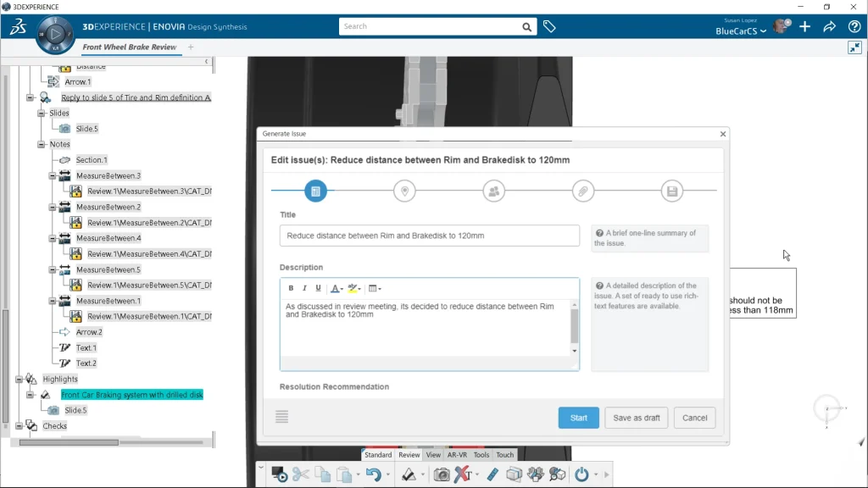Image resolution: width=868 pixels, height=488 pixels.
Task: Open the text font color picker
Action: tap(337, 288)
